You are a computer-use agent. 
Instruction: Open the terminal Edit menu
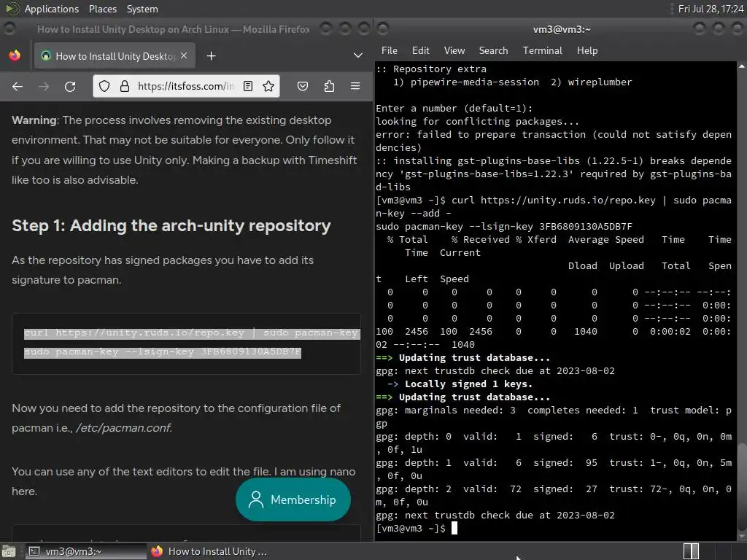point(421,50)
